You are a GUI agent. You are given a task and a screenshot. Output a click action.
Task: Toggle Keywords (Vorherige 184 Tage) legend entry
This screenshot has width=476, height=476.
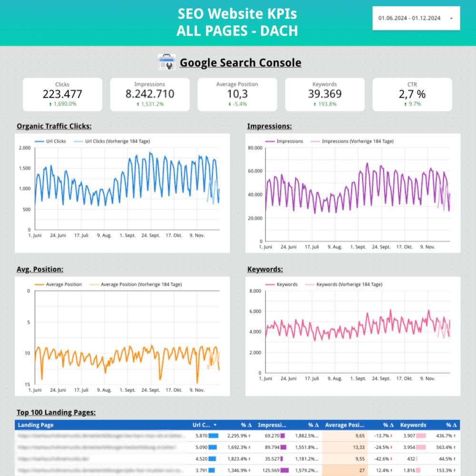tap(344, 285)
